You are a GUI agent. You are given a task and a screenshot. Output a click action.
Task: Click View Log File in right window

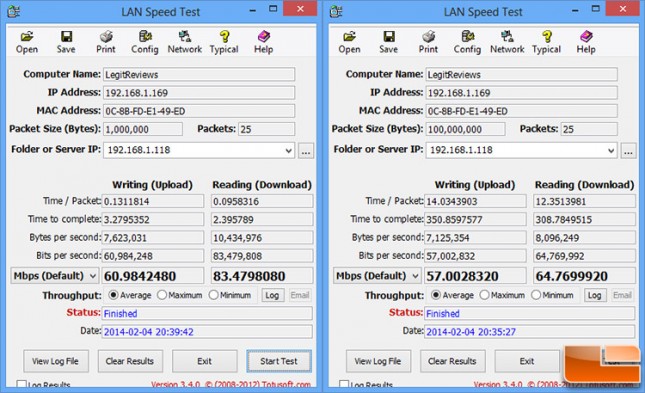pyautogui.click(x=378, y=361)
